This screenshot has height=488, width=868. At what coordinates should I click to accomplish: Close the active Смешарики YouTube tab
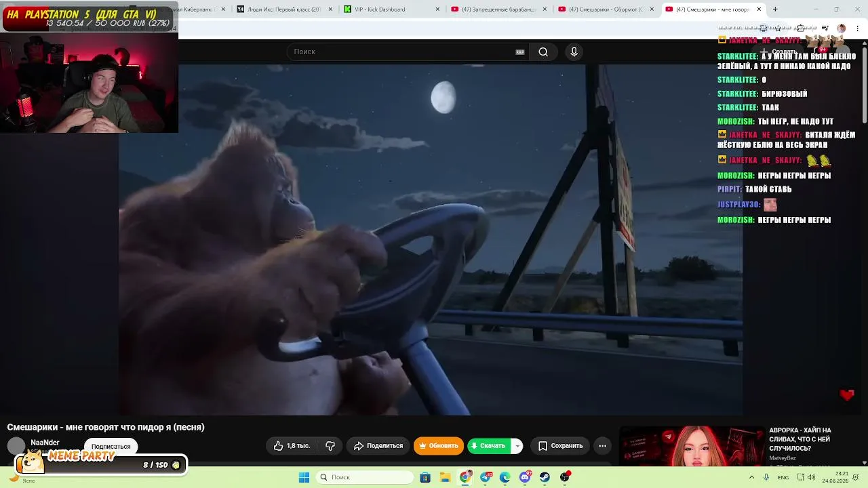point(759,9)
